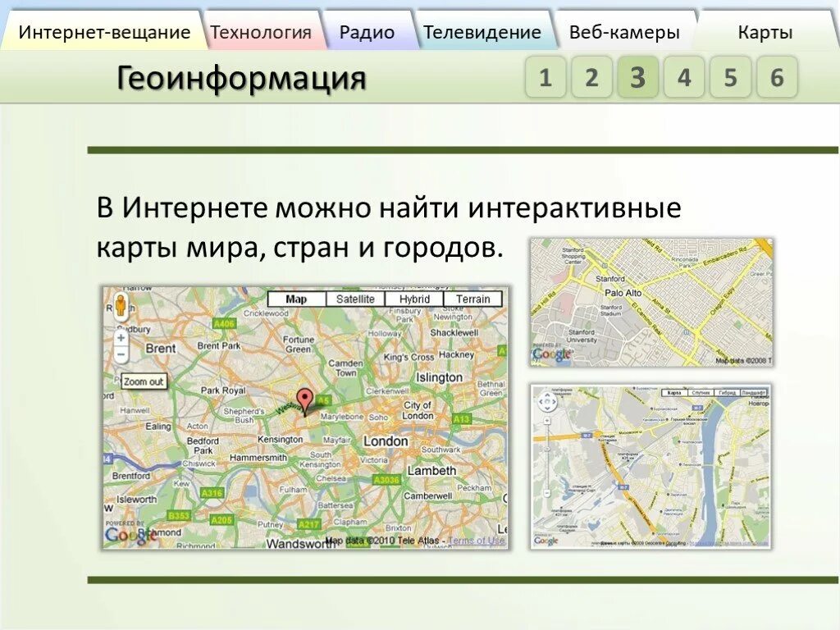The image size is (840, 630).
Task: Go to slide page 5
Action: tap(730, 77)
